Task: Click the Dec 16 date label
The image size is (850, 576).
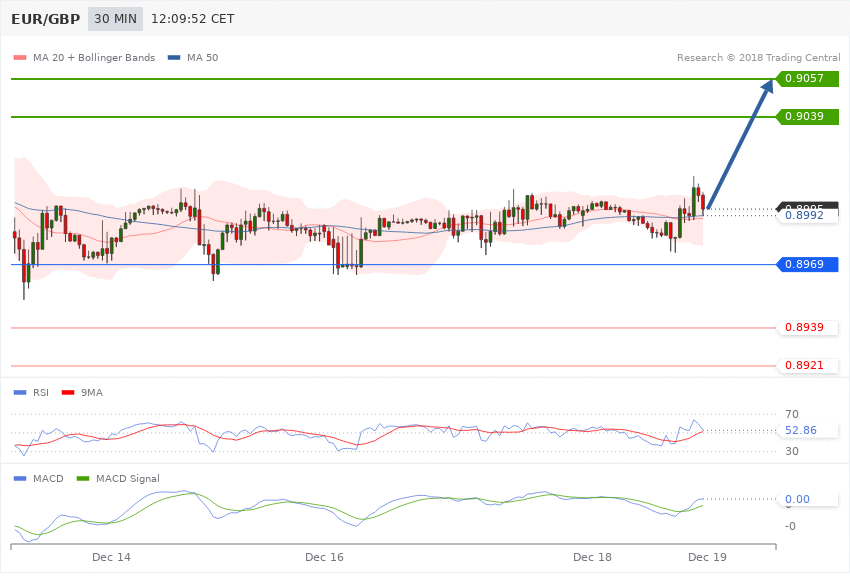Action: click(324, 558)
